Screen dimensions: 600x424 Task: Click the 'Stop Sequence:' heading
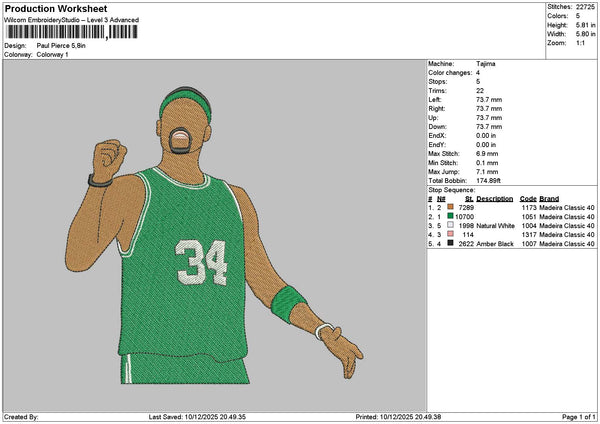(452, 190)
